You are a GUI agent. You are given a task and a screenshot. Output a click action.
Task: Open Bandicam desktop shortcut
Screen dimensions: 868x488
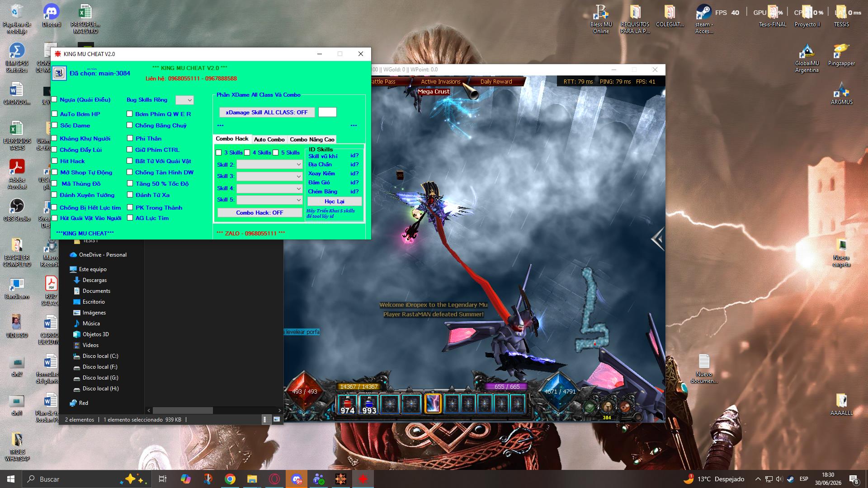tap(17, 288)
